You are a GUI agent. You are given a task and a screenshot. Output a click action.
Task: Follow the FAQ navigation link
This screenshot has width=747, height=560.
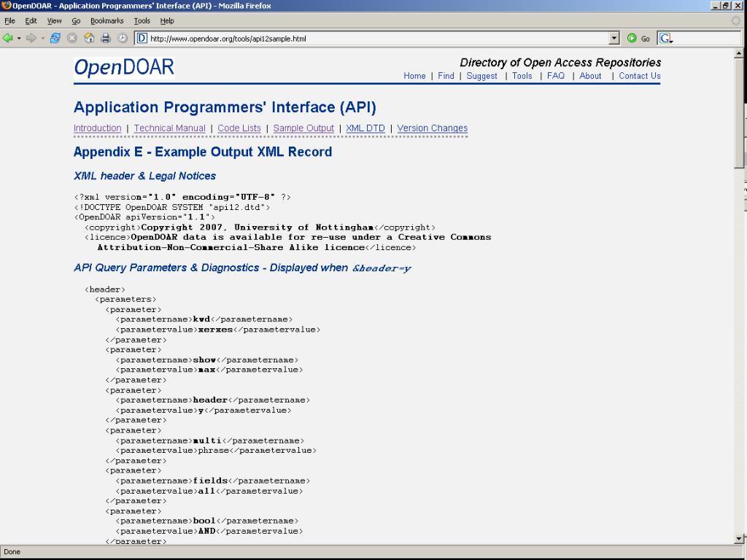point(555,76)
